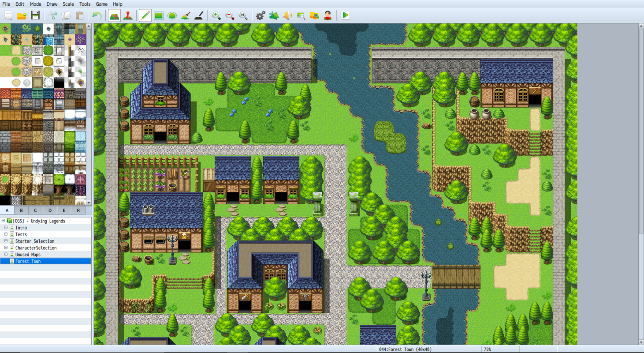644x353 pixels.
Task: Click the tileset palette vertical scrollbar
Action: tap(89, 114)
